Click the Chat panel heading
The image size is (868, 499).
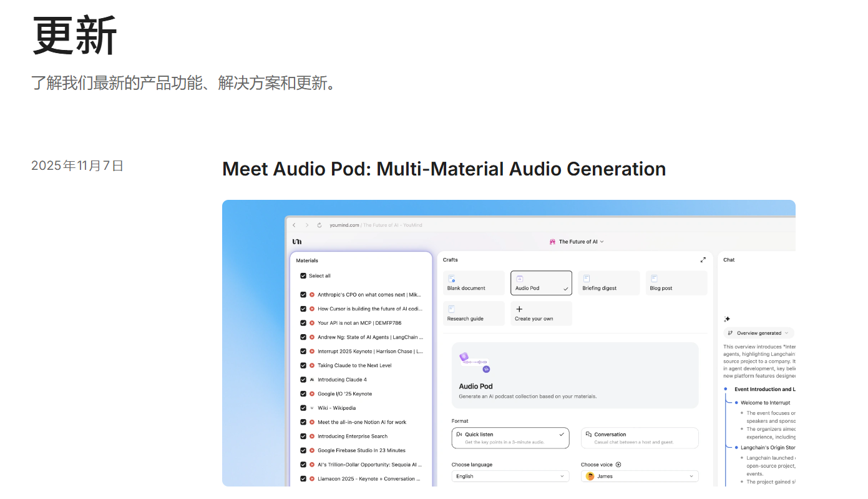729,260
